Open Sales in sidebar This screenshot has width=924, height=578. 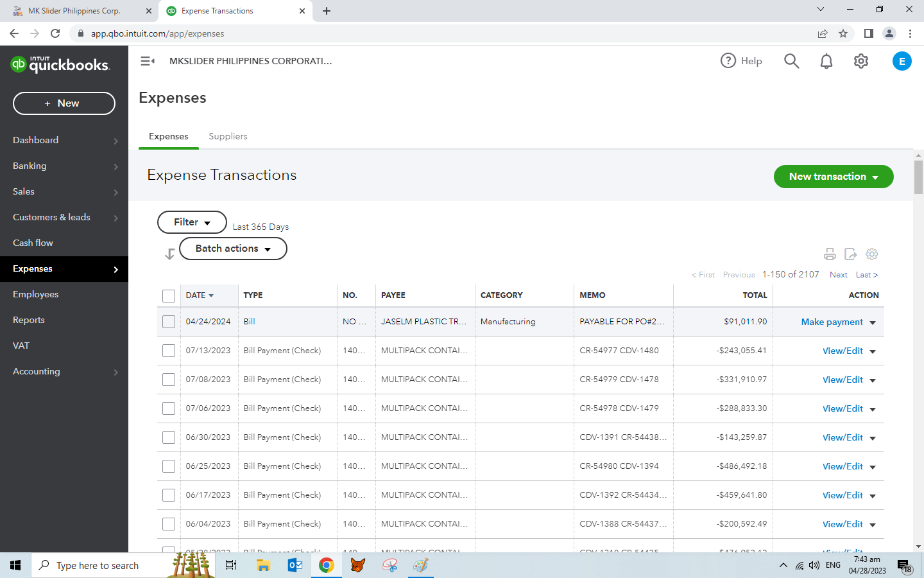point(64,191)
